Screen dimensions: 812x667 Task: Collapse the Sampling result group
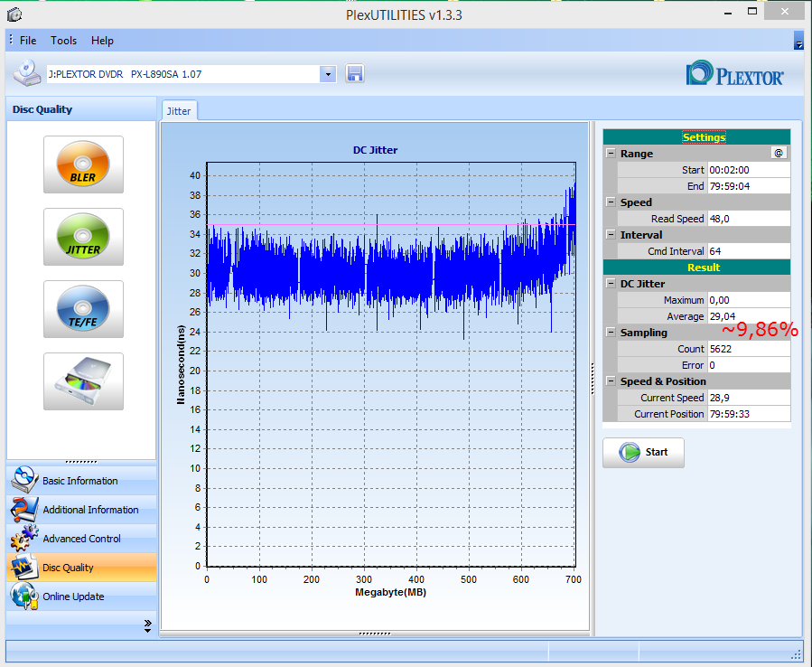point(611,333)
